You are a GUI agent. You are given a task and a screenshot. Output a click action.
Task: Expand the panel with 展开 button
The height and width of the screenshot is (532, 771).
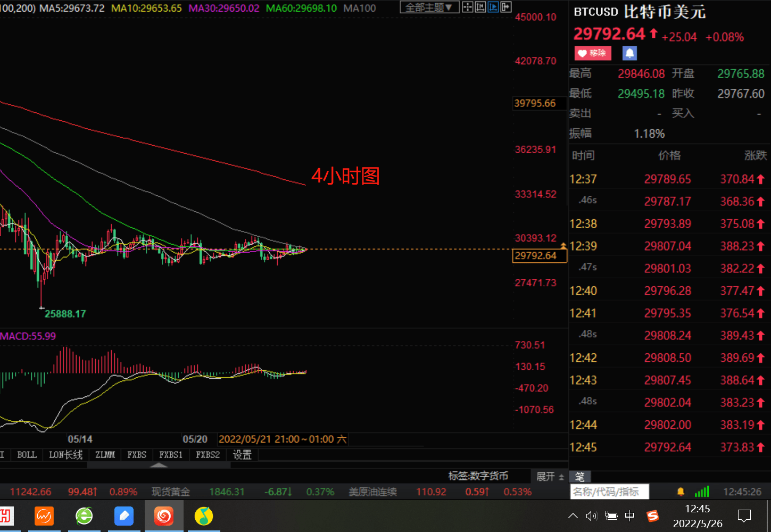coord(550,477)
